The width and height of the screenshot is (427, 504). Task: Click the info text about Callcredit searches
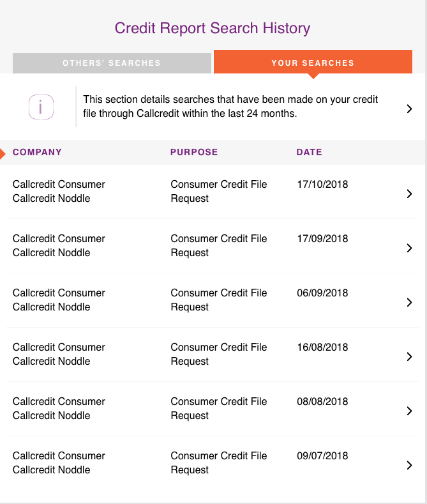pos(230,107)
